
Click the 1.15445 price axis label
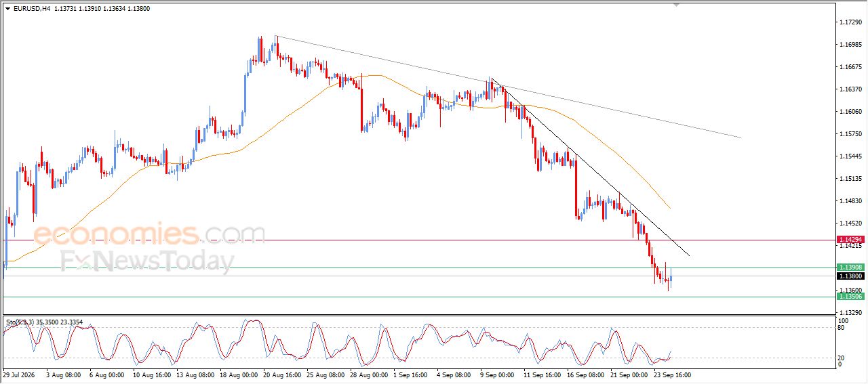coord(850,156)
